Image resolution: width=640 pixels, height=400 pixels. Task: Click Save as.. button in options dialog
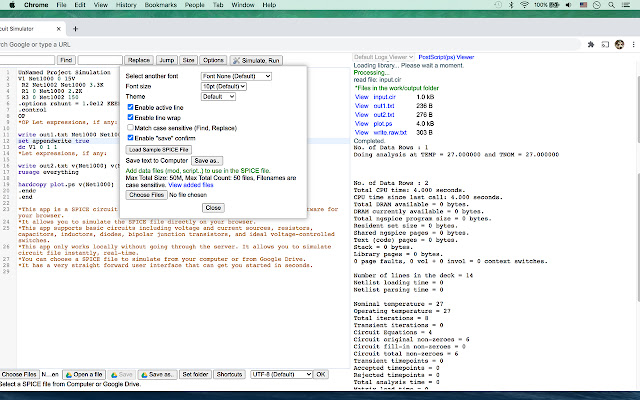[x=207, y=161]
